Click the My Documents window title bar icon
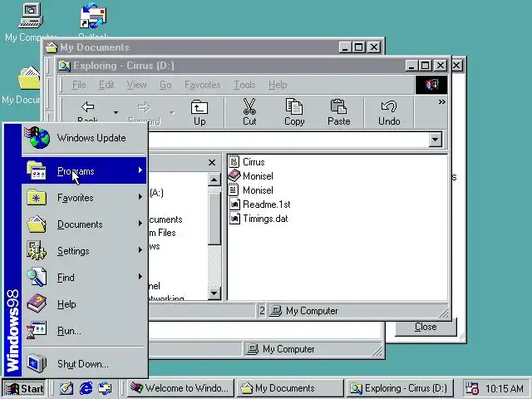The height and width of the screenshot is (399, 532). pos(52,47)
